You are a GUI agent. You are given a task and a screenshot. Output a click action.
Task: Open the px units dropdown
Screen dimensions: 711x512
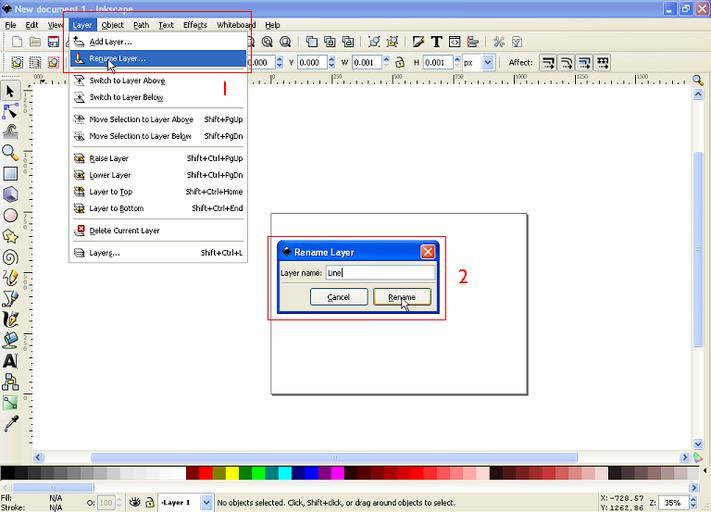487,62
